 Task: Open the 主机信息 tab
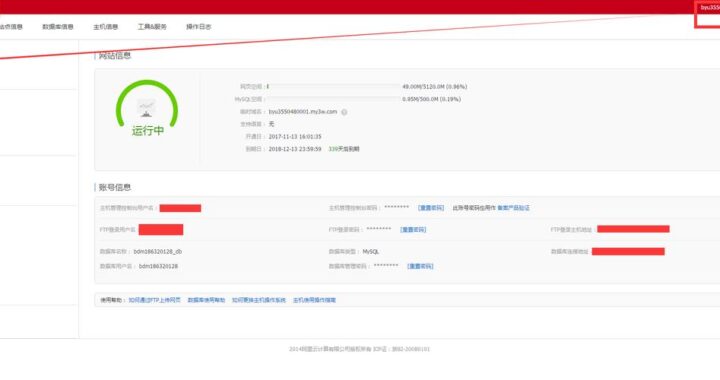click(106, 27)
